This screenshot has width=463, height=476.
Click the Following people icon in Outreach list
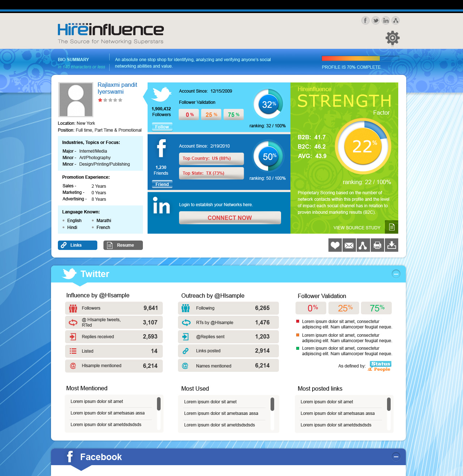[x=186, y=308]
